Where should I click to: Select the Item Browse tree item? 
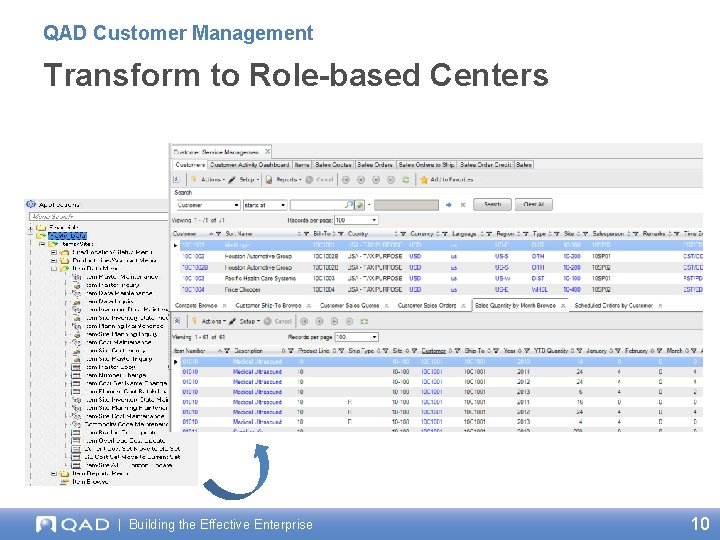(x=90, y=482)
